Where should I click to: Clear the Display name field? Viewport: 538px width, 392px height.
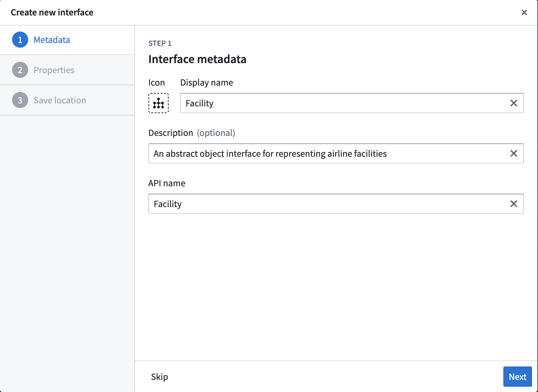513,103
